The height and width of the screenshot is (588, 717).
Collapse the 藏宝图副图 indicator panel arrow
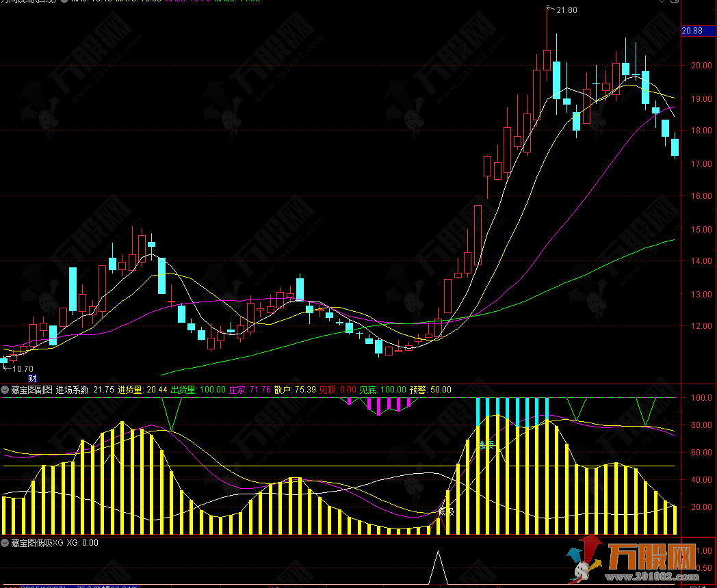[5, 390]
